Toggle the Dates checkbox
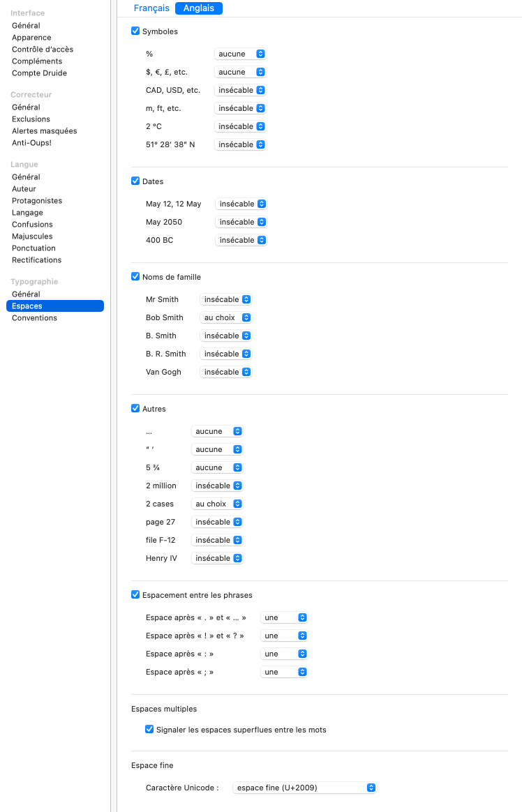 [135, 181]
